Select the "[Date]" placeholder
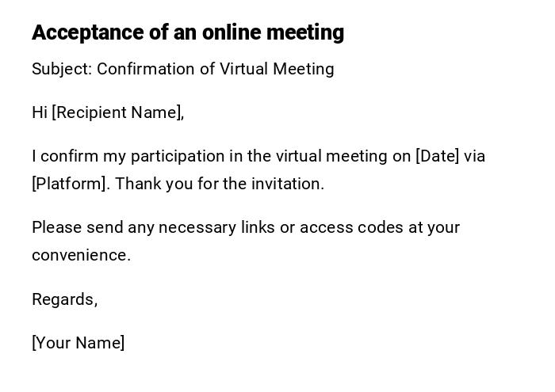Viewport: 555px width, 392px height. coord(437,156)
